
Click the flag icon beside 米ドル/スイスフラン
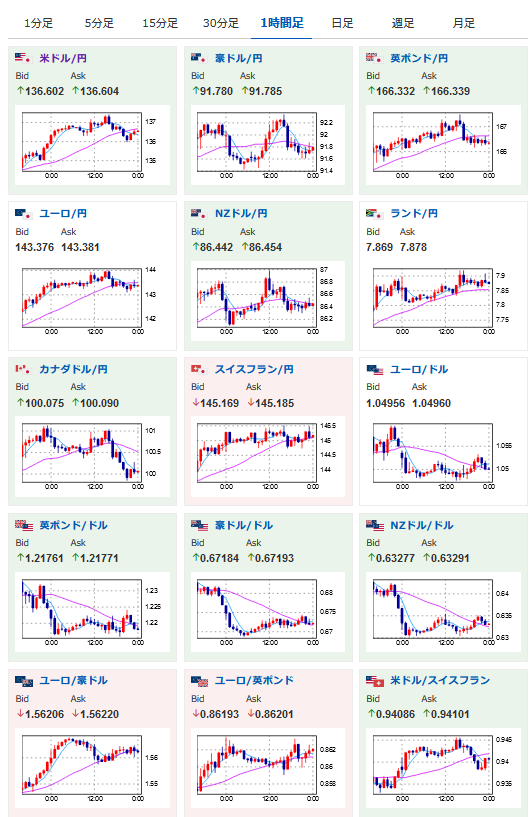(x=375, y=680)
